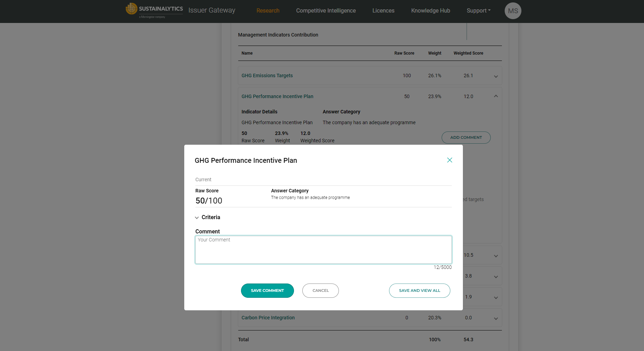Image resolution: width=644 pixels, height=351 pixels.
Task: Expand the Carbon Price Integration row chevron
Action: tap(496, 318)
